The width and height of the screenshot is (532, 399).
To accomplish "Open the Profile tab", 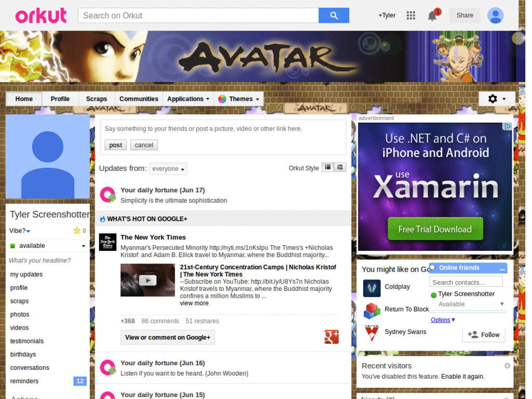I will click(60, 99).
